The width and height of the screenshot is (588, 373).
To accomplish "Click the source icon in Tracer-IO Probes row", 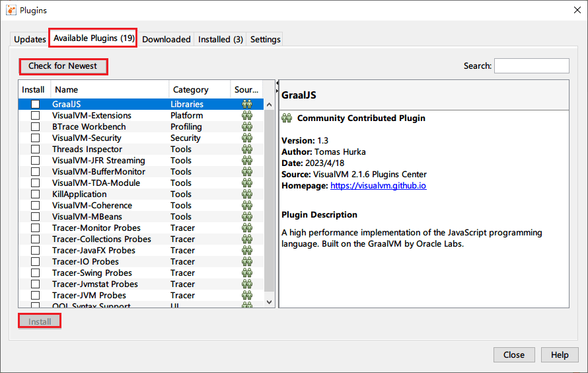I will click(x=246, y=262).
